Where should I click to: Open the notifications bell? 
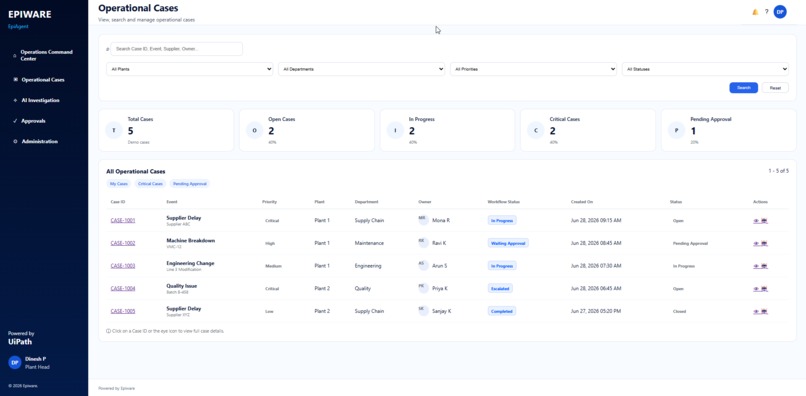(x=755, y=12)
